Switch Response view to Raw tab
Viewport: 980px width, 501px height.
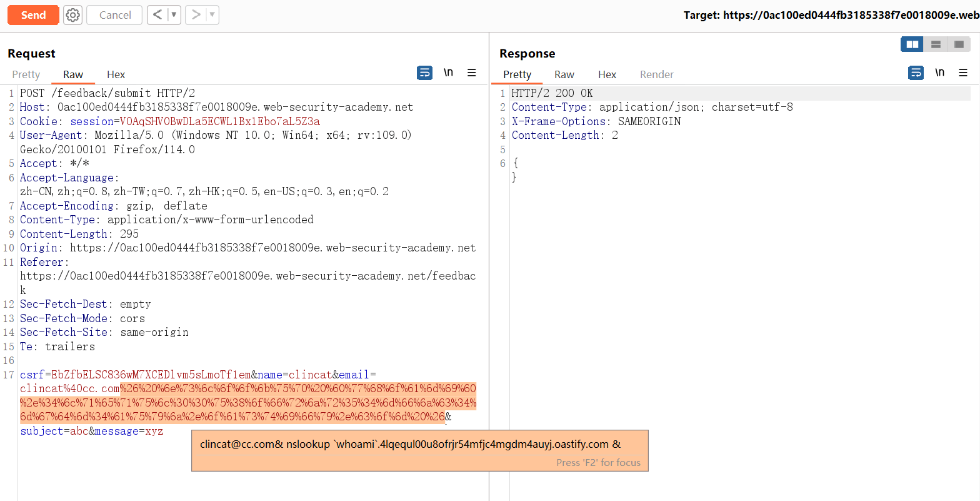564,74
